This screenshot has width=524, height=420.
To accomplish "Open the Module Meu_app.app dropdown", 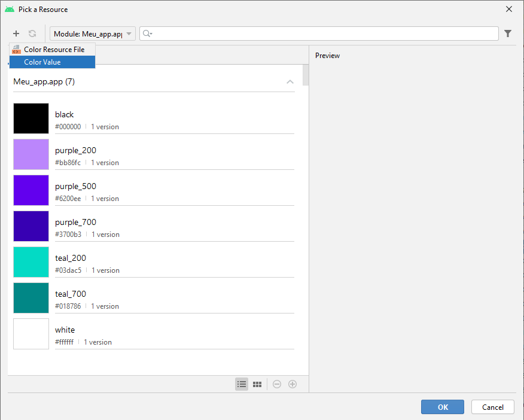I will (x=93, y=34).
